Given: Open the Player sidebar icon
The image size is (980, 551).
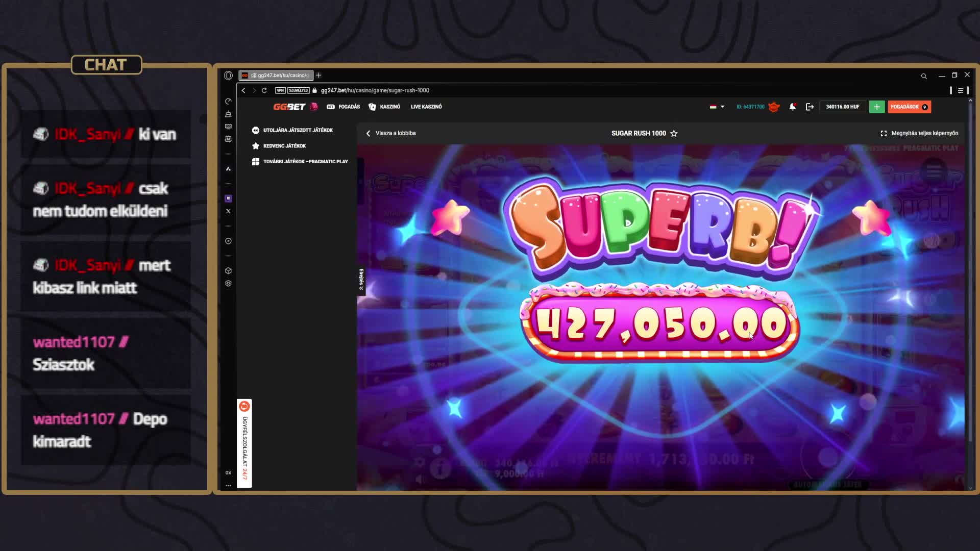Looking at the screenshot, I should coord(228,241).
